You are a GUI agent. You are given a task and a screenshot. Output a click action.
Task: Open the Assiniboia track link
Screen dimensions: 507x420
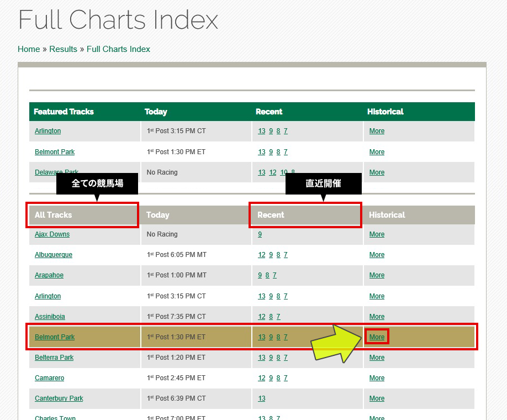tap(50, 317)
